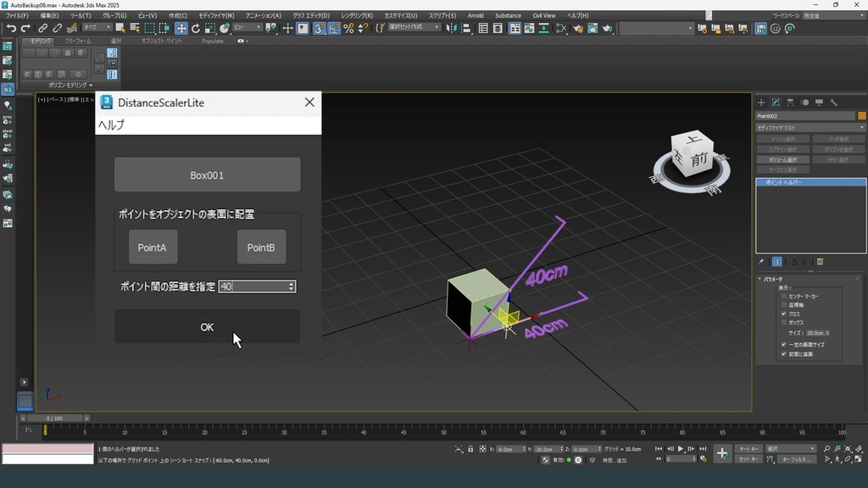Viewport: 868px width, 488px height.
Task: Uncheck the クロス checkbox
Action: (784, 313)
